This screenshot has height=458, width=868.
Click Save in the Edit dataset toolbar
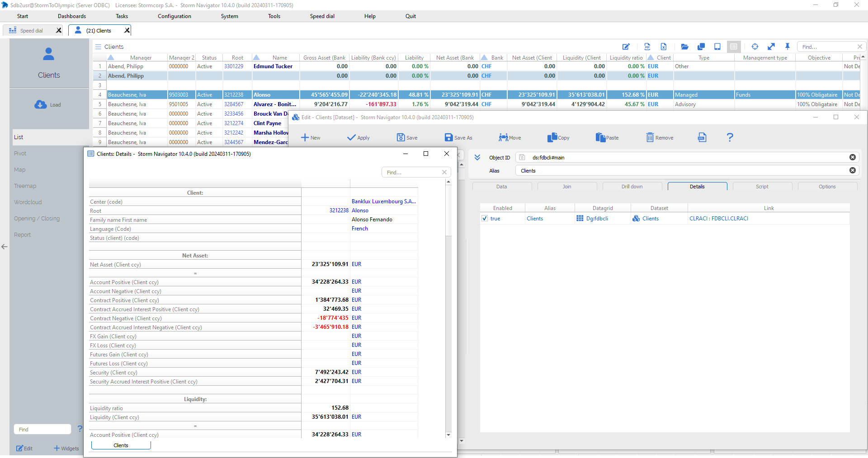tap(407, 138)
